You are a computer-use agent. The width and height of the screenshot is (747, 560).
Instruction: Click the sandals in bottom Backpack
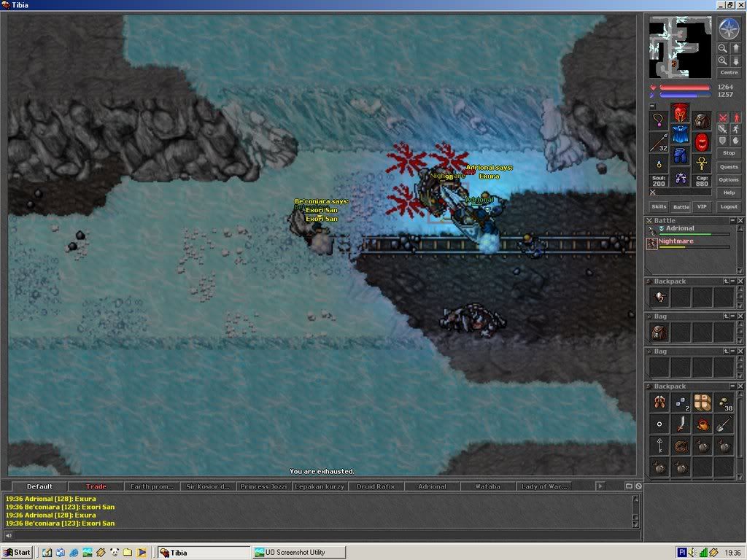659,402
